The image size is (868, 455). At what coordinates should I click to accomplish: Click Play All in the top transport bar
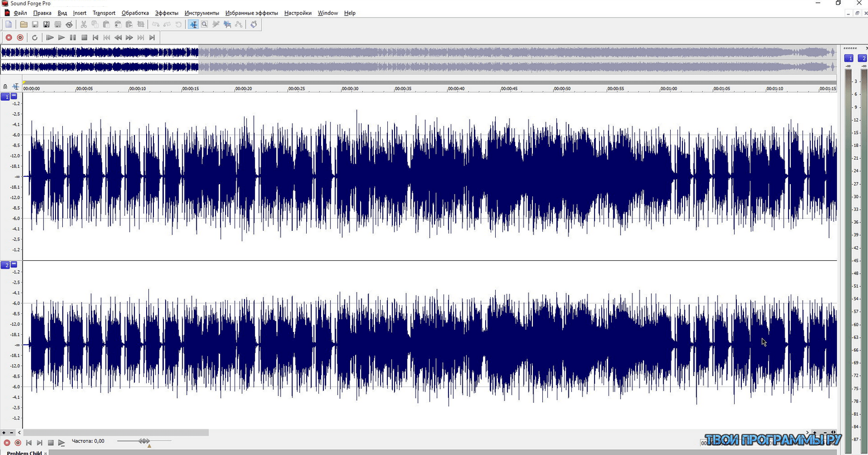[x=49, y=38]
